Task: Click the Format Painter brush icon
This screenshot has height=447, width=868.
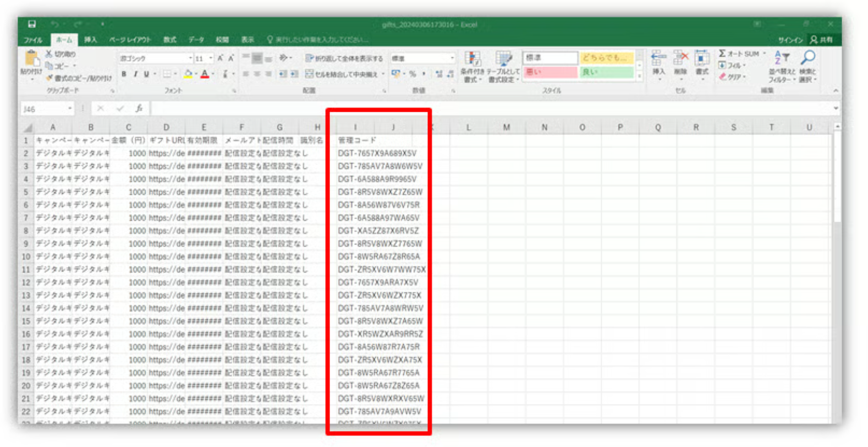Action: [x=49, y=78]
